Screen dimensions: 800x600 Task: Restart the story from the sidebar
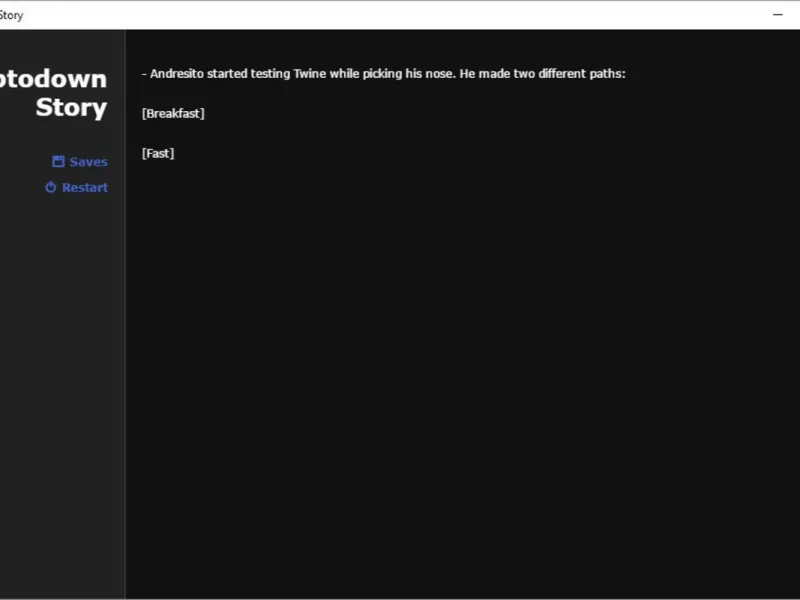click(77, 187)
